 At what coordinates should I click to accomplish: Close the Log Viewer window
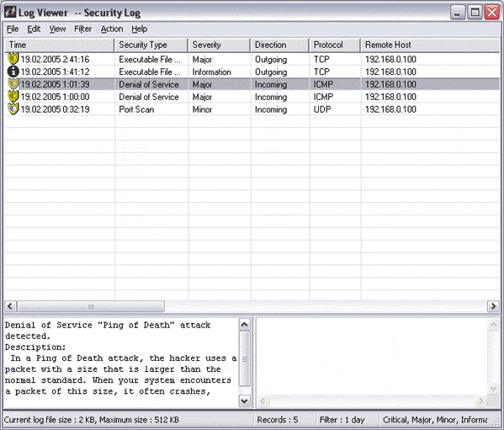[x=492, y=13]
